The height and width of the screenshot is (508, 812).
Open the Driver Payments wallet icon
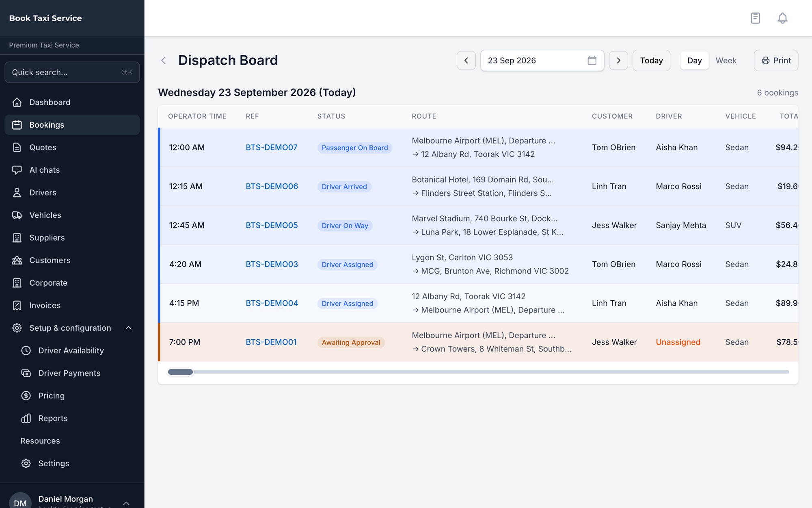coord(26,373)
